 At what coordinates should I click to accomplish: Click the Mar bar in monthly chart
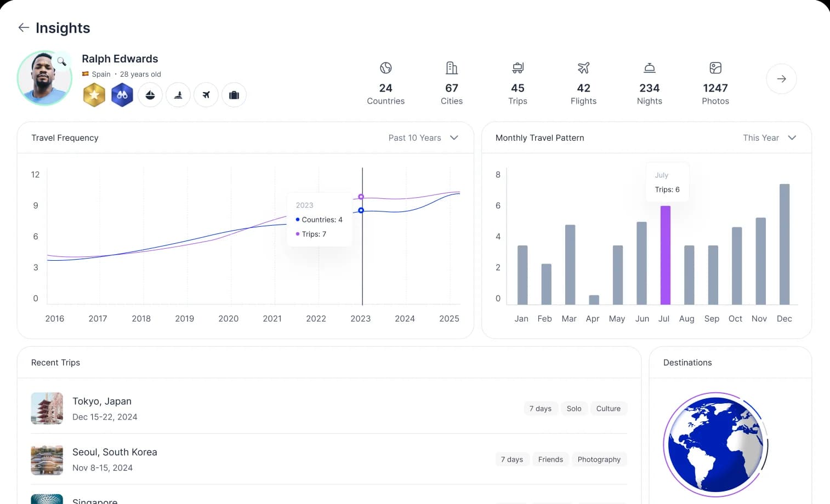[570, 265]
